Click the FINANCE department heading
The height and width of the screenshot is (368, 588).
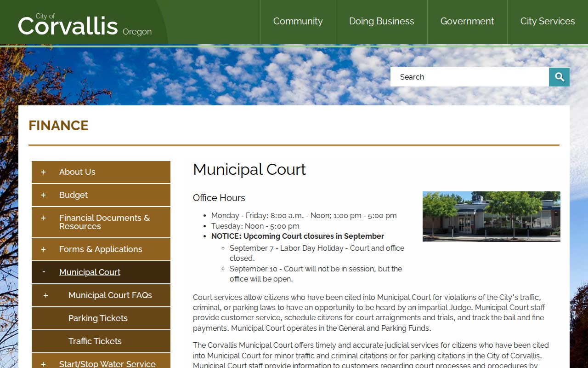click(x=59, y=126)
